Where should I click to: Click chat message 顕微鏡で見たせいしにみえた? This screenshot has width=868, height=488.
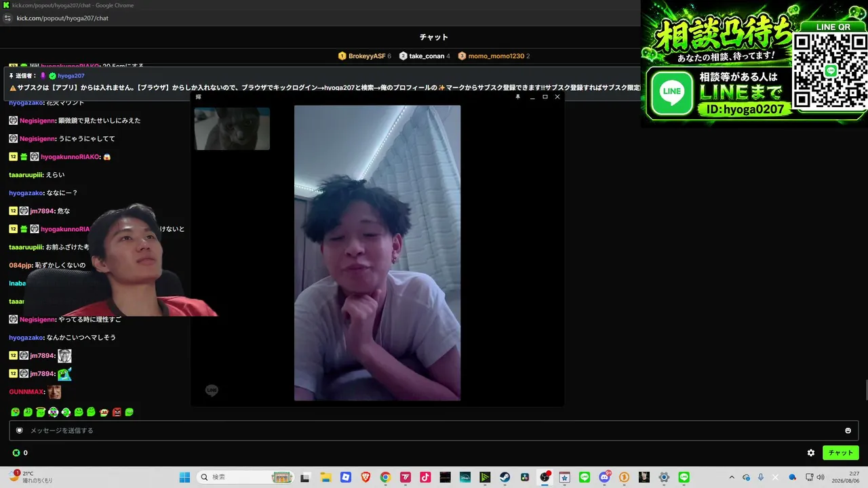click(x=100, y=120)
